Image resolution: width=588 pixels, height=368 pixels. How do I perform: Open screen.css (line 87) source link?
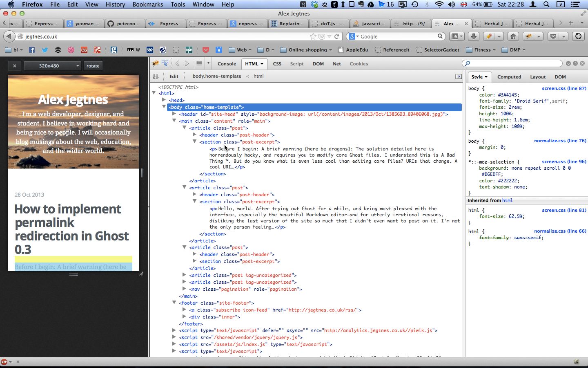coord(564,88)
